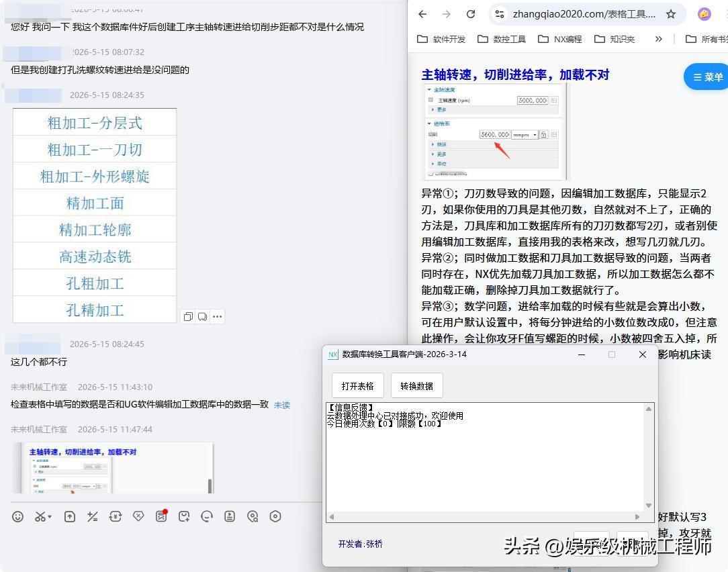Open the 数控工具 bookmark folder
This screenshot has width=728, height=572.
point(502,39)
